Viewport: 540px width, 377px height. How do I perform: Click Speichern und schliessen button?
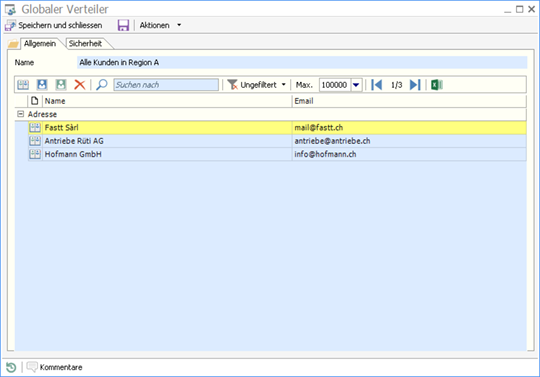tap(54, 25)
